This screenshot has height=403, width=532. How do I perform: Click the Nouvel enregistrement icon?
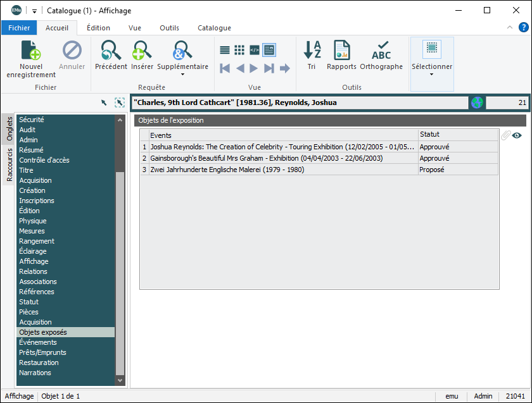tap(30, 51)
